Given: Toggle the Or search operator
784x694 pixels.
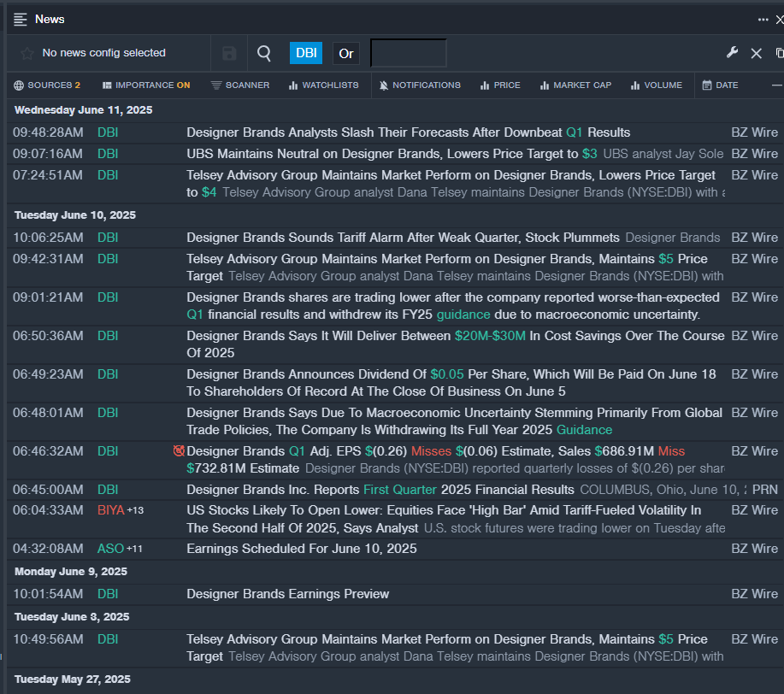Looking at the screenshot, I should pos(346,53).
